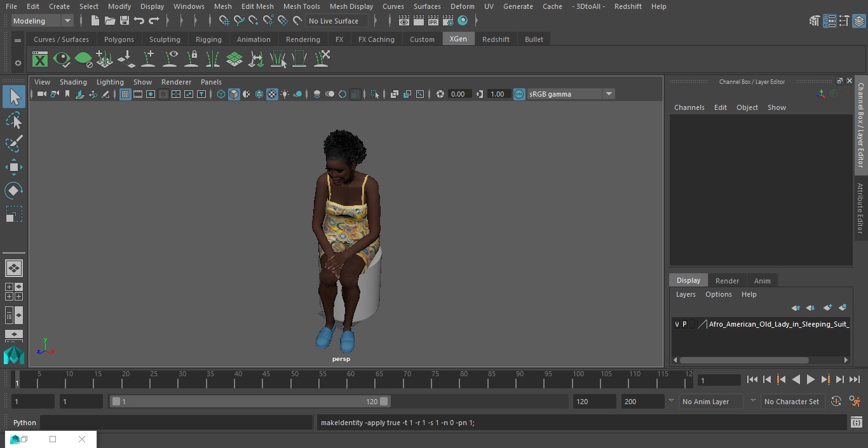Click the XGen window icon on the shelf
Image resolution: width=868 pixels, height=448 pixels.
click(40, 60)
